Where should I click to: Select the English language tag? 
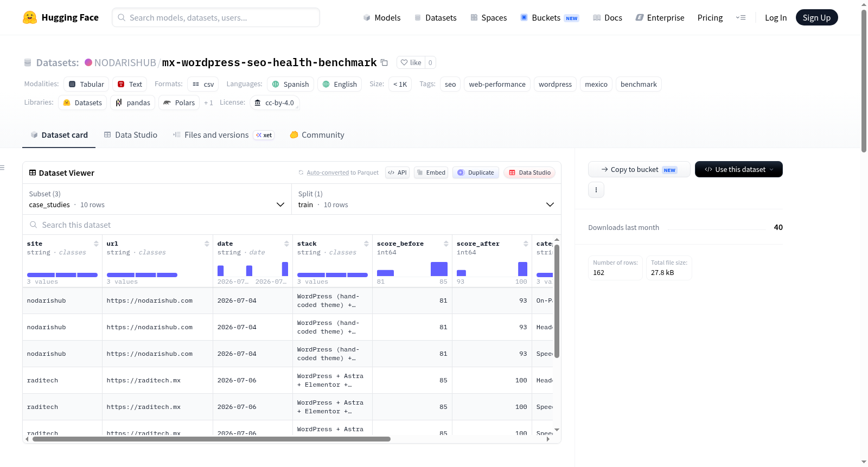click(x=340, y=84)
